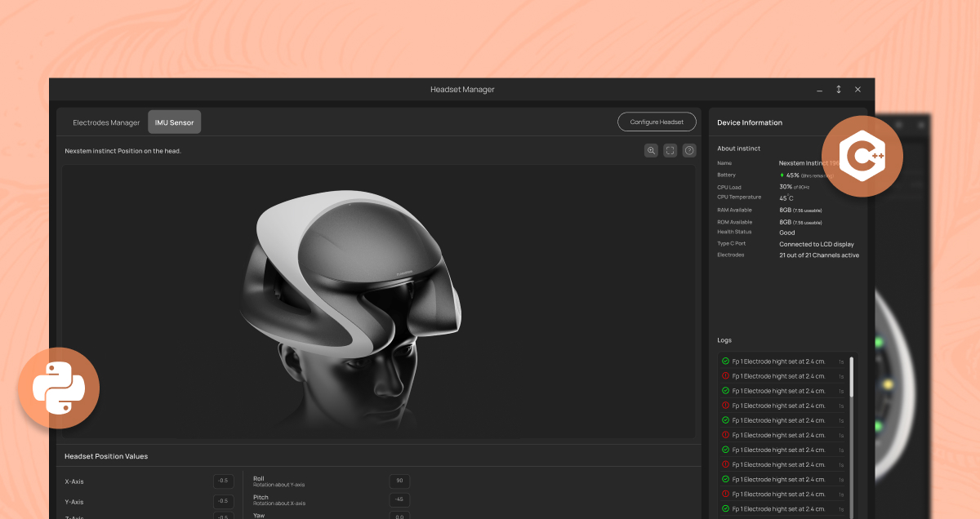Click the 'Rotation about Y-axis' Roll description
This screenshot has height=519, width=980.
279,485
